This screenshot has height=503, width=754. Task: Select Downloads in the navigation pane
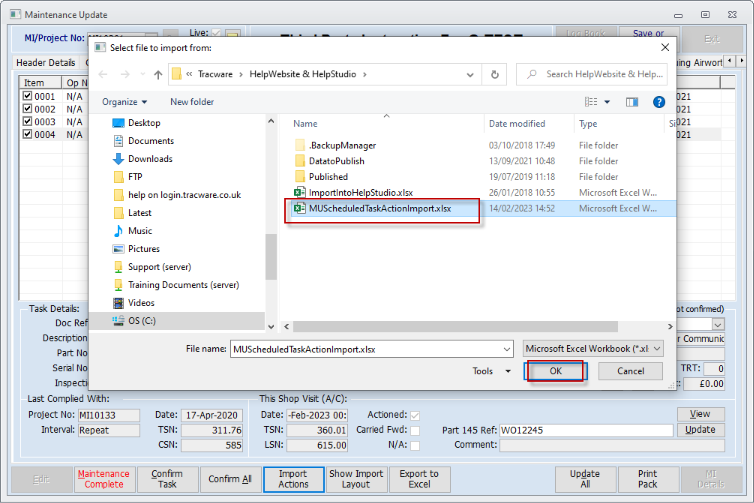[149, 159]
